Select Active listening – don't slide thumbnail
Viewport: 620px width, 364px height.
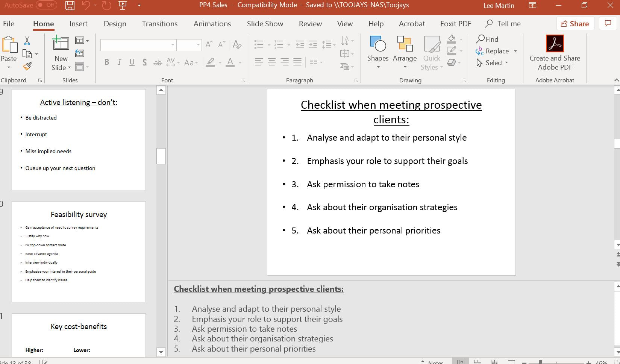[79, 140]
